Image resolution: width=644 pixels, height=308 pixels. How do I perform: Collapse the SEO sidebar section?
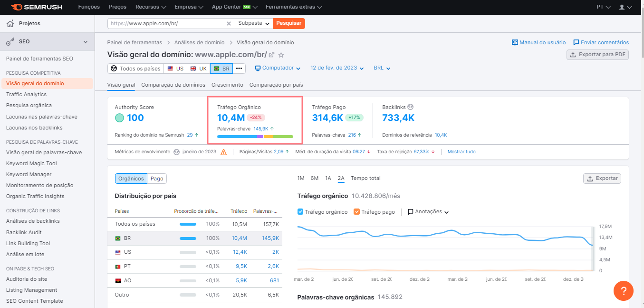(x=86, y=42)
